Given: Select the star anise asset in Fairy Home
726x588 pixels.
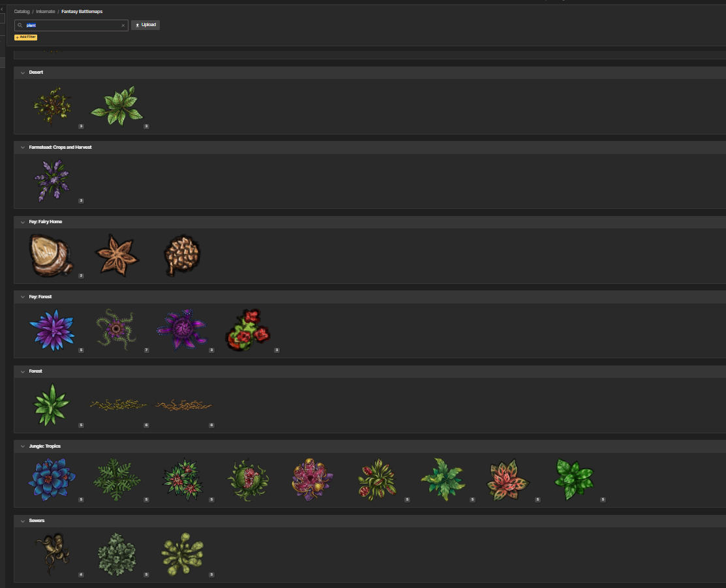Looking at the screenshot, I should pos(117,255).
